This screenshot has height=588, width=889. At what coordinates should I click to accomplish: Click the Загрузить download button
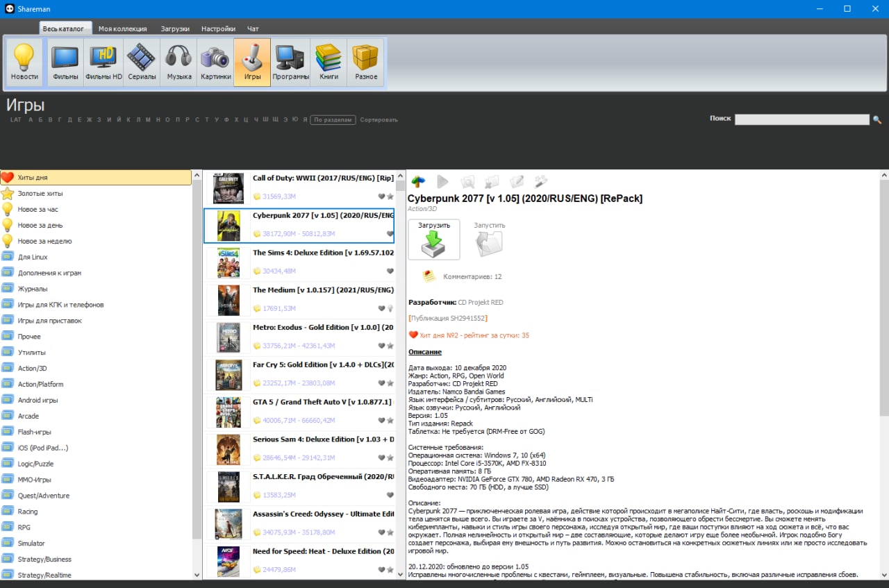[434, 240]
